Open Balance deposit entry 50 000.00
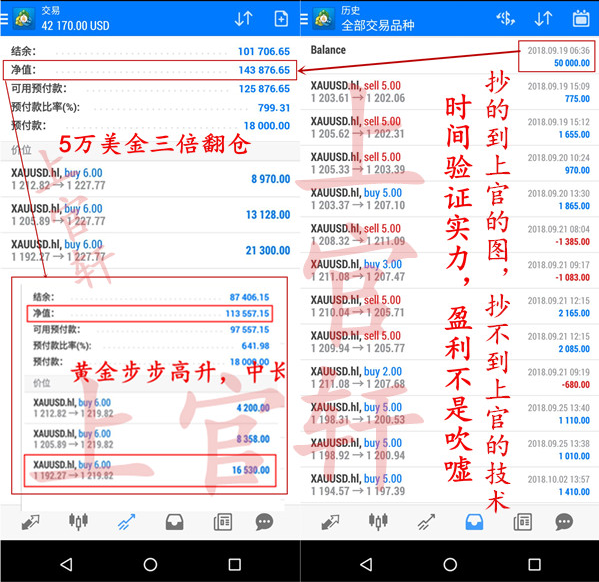599x582 pixels. tap(450, 56)
